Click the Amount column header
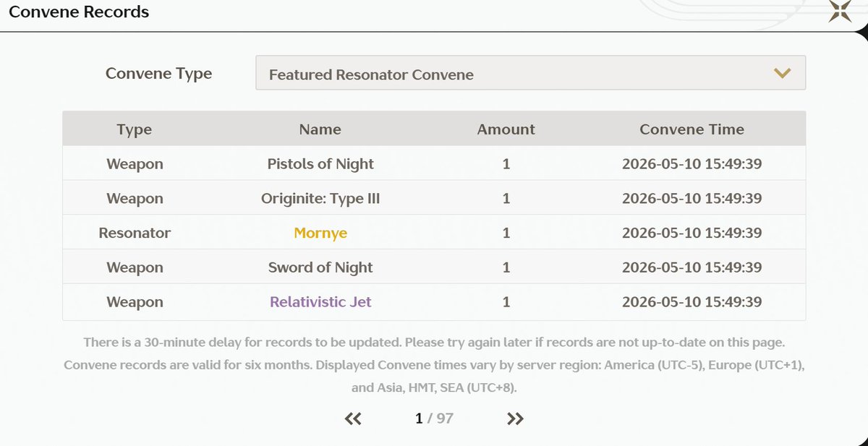This screenshot has height=446, width=868. click(506, 129)
